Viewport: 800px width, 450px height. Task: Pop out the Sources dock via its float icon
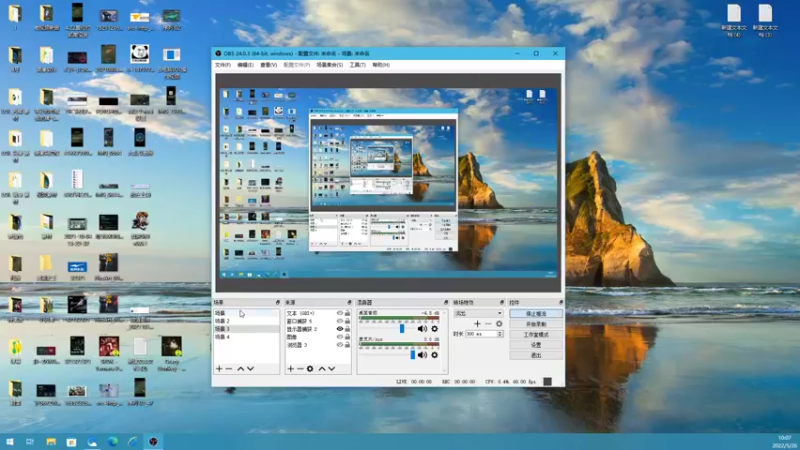pyautogui.click(x=349, y=303)
